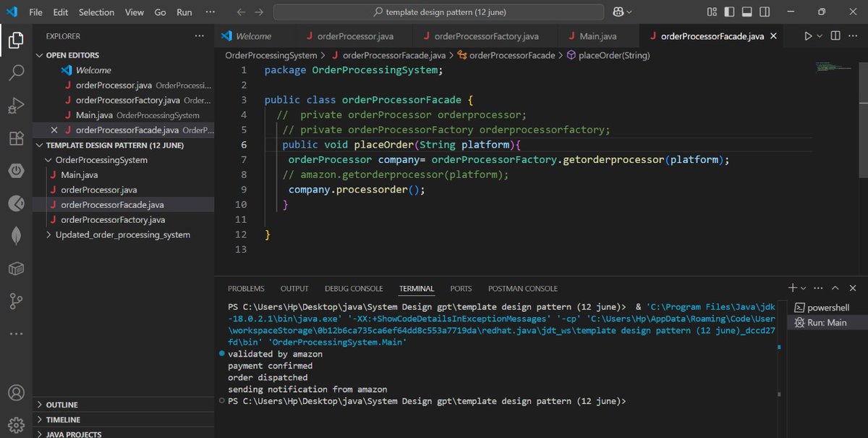Show more menu items ellipsis
Screen dimensions: 868x438
pos(210,12)
